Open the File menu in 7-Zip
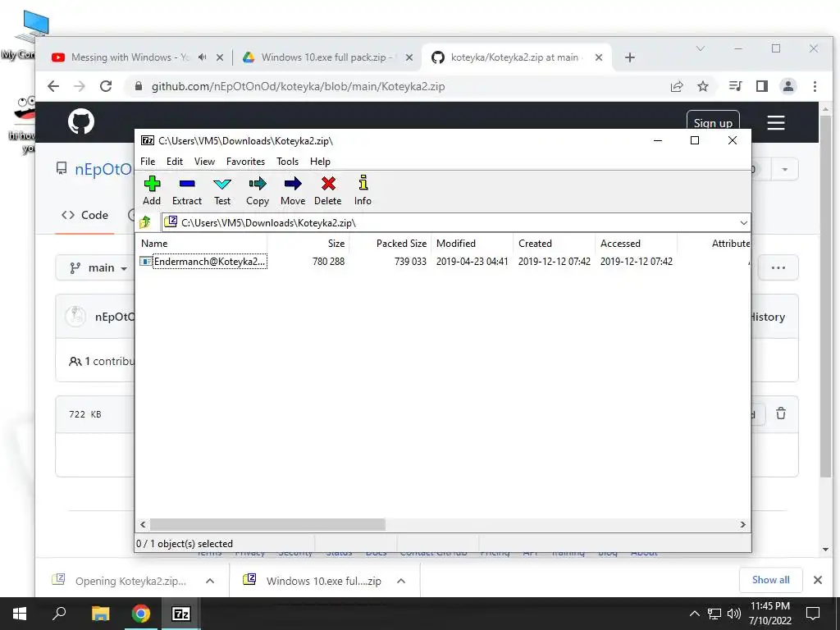Viewport: 840px width, 630px height. point(148,162)
